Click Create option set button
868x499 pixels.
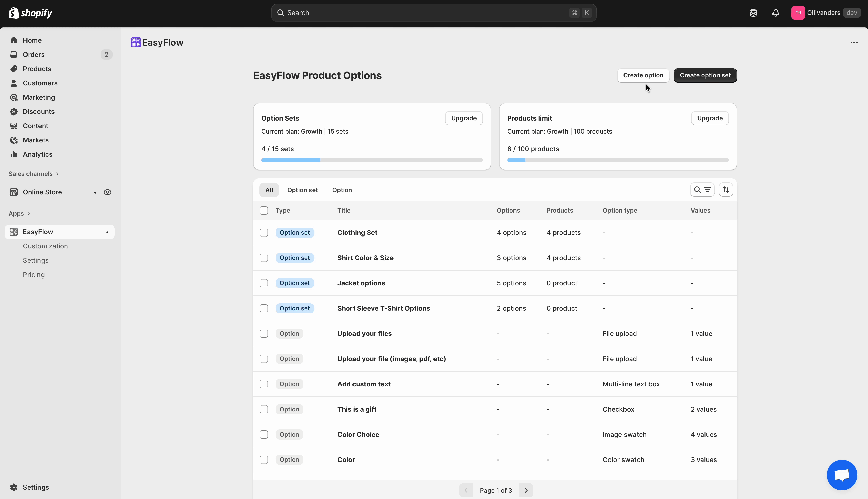tap(705, 75)
